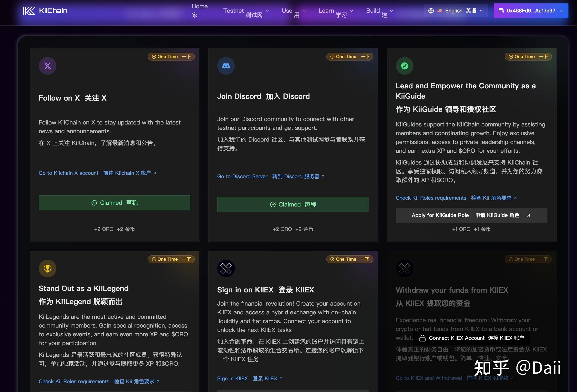The width and height of the screenshot is (577, 392).
Task: Open the Use menu
Action: 290,11
